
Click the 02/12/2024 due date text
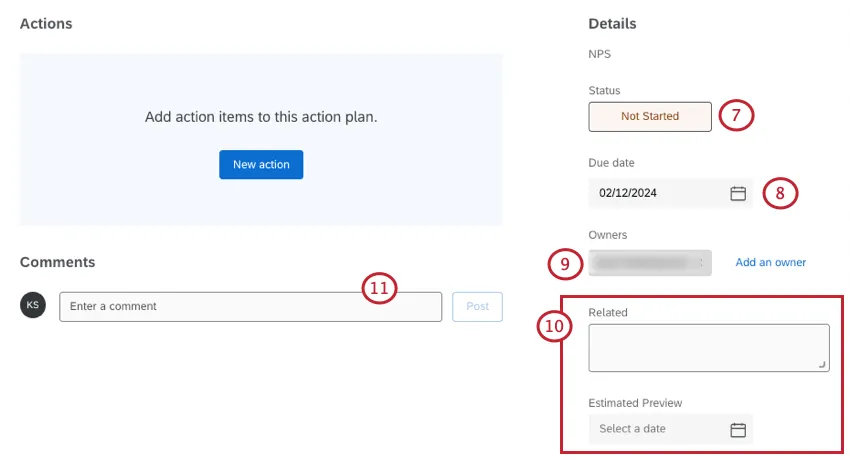click(628, 193)
